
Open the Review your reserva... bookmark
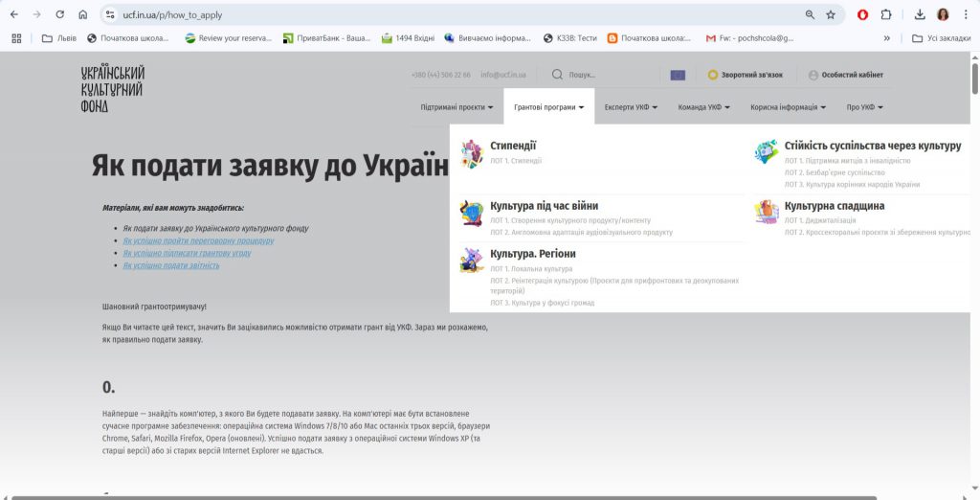tap(228, 38)
